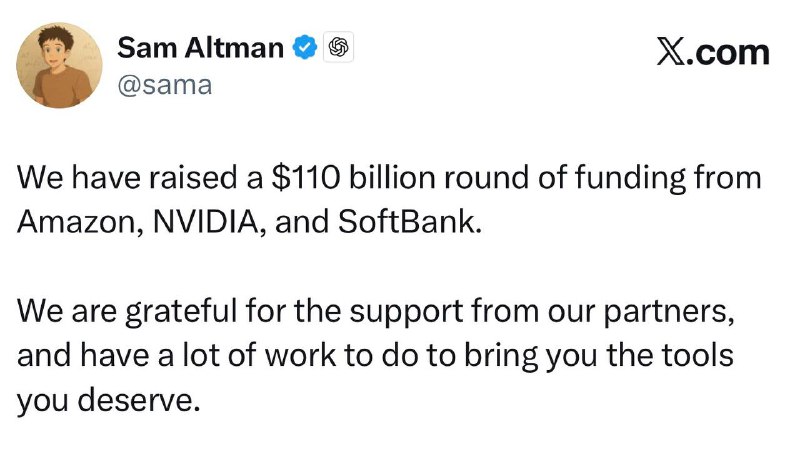
Task: Click the word "Amazon" in the tweet
Action: click(73, 222)
